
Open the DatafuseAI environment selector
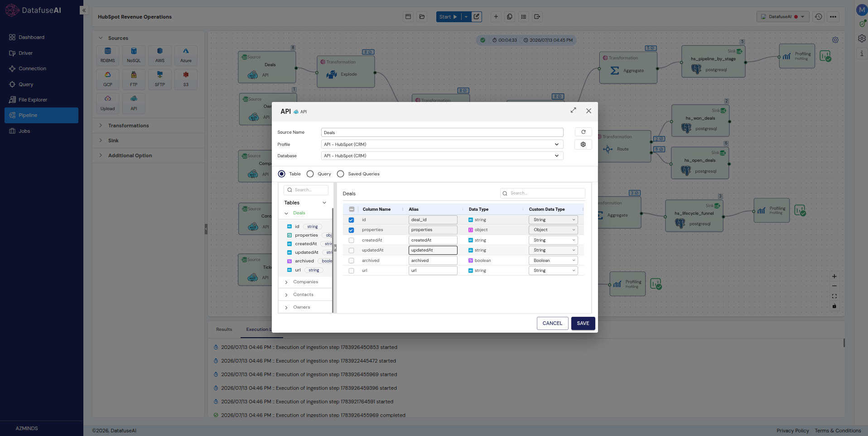pyautogui.click(x=783, y=17)
